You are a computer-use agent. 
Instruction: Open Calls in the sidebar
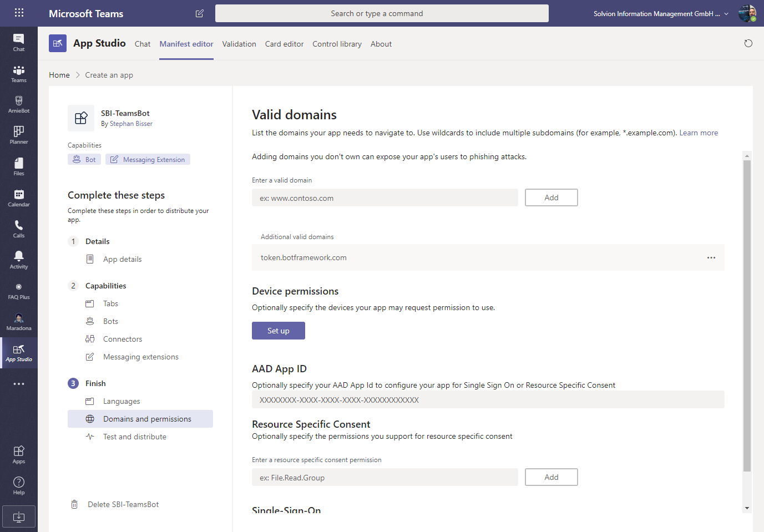tap(19, 229)
